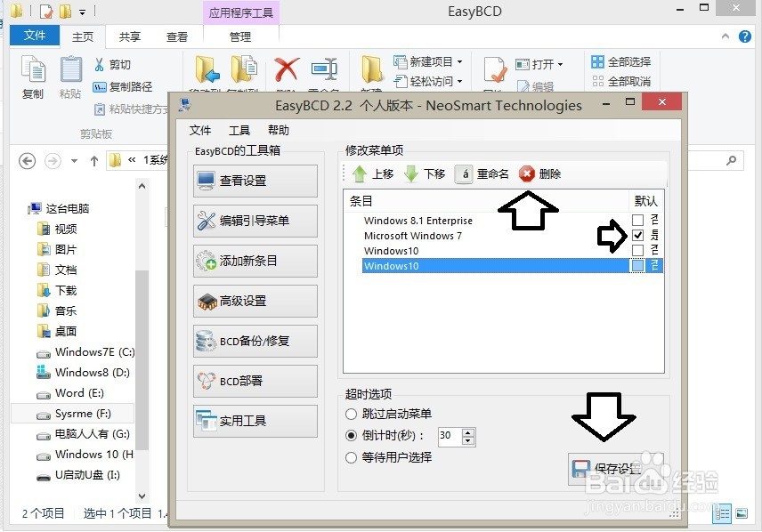Open EasyBCD 文件 menu
This screenshot has height=532, width=762.
(200, 130)
